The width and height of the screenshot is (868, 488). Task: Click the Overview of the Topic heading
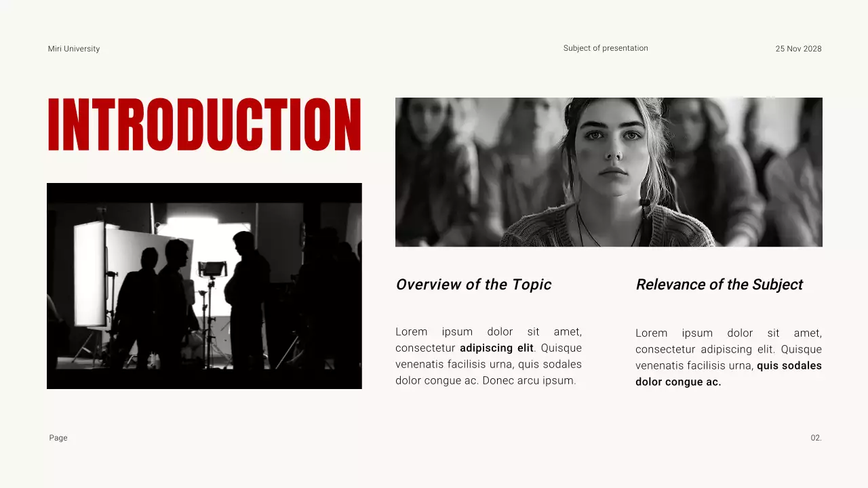coord(473,285)
